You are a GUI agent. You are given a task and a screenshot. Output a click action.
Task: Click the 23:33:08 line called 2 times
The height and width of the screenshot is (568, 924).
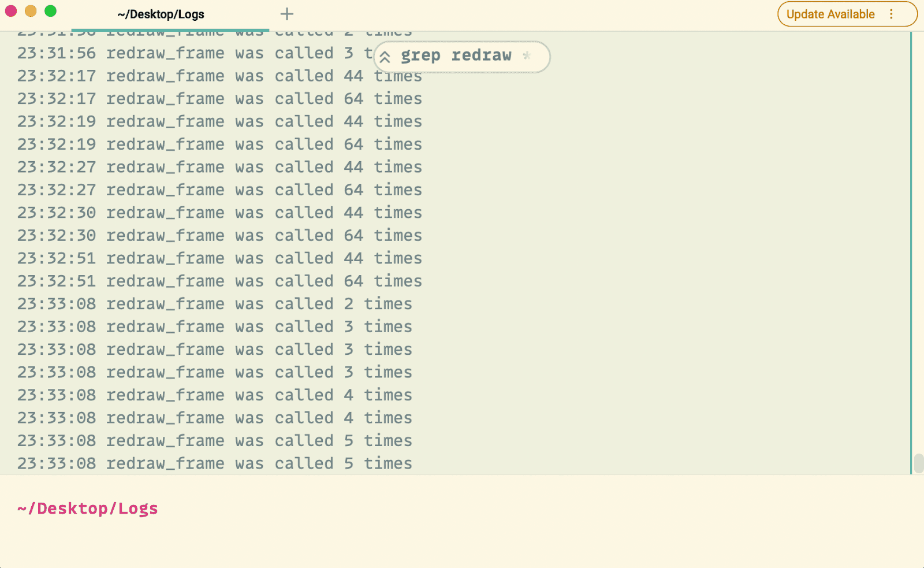pos(214,304)
